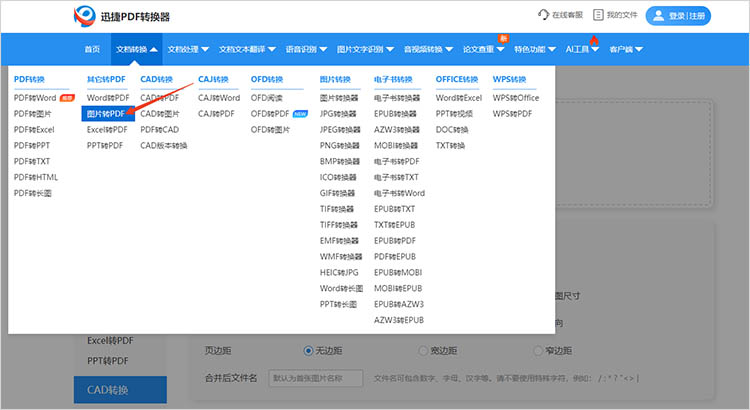The width and height of the screenshot is (750, 410).
Task: Open Word转Excel under OFFICE转换
Action: point(459,98)
